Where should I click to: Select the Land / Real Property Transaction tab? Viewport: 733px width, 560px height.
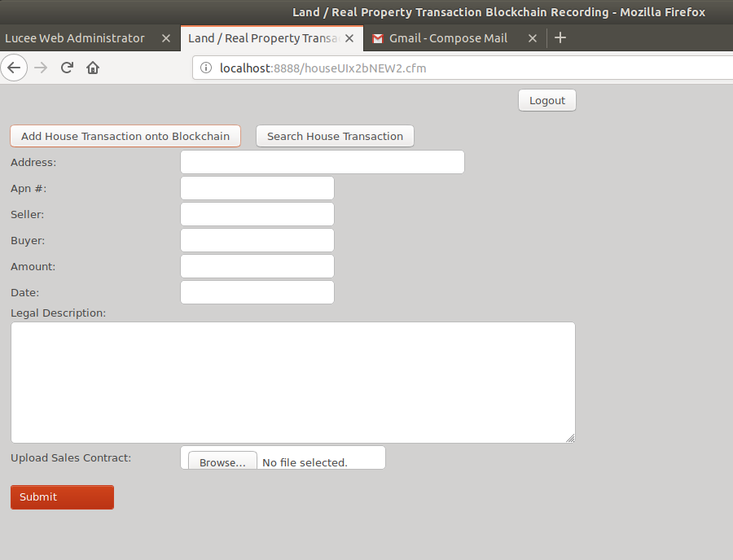point(271,38)
